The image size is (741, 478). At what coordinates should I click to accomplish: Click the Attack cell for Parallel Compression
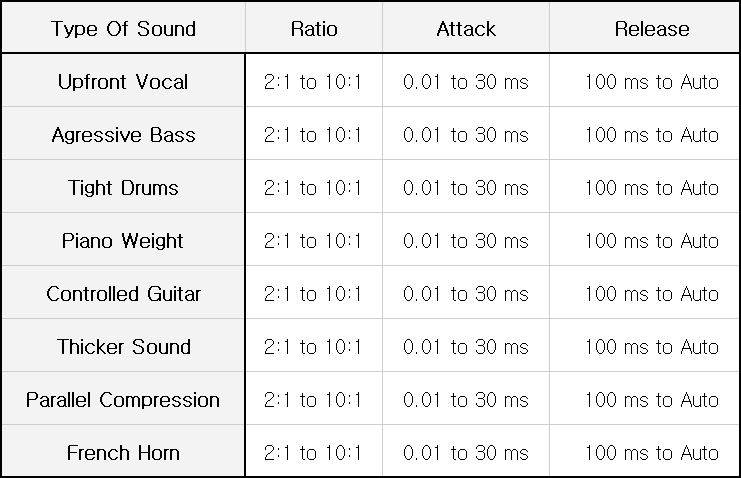click(x=465, y=400)
